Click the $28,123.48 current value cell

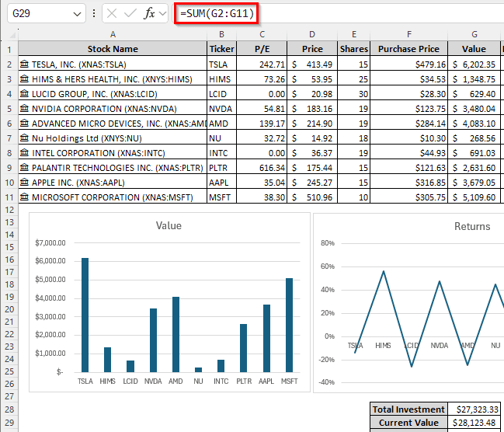pos(474,423)
